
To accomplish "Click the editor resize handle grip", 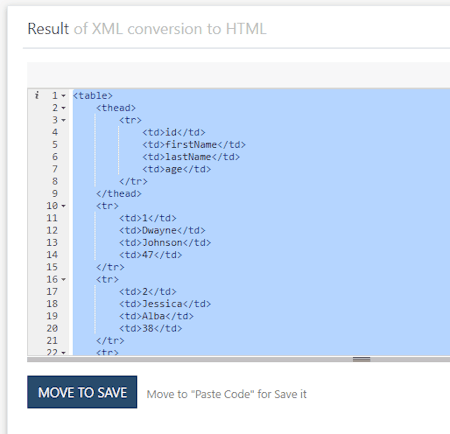I will point(361,359).
